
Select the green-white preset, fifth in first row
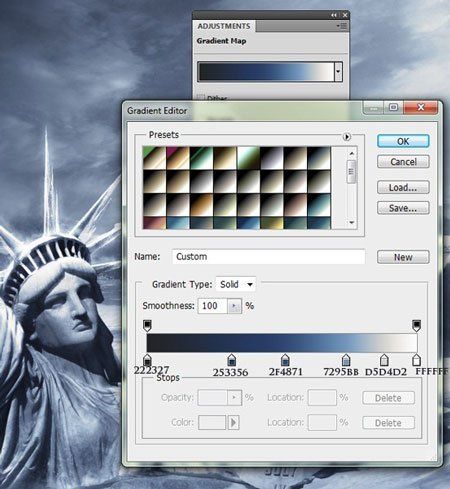click(248, 158)
